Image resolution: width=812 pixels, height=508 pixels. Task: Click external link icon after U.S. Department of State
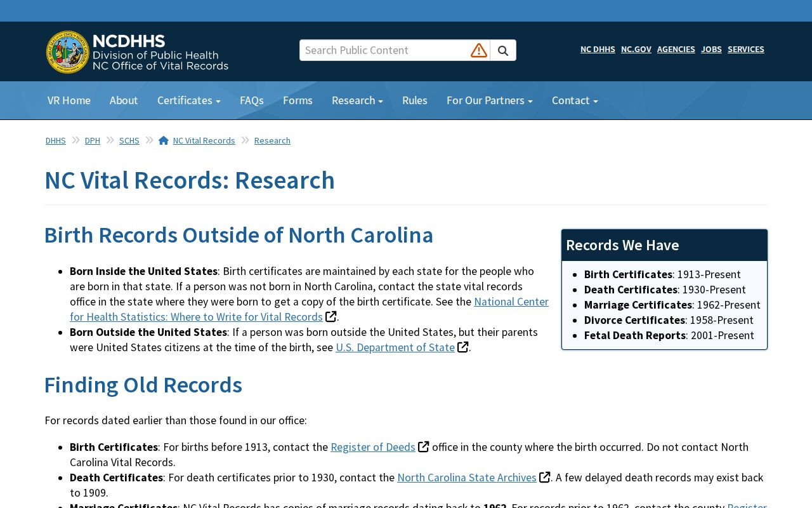coord(462,347)
